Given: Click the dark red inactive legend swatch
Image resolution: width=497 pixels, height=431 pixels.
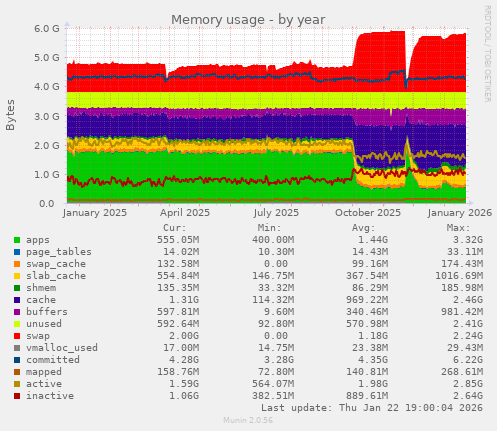Looking at the screenshot, I should pos(17,396).
